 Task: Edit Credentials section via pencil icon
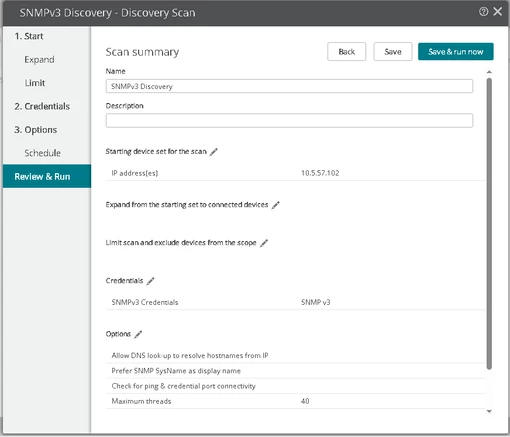coord(150,281)
